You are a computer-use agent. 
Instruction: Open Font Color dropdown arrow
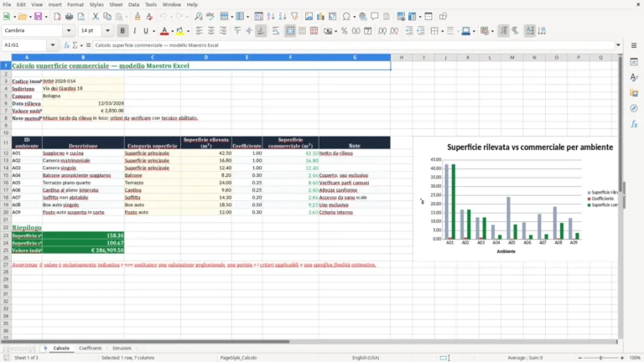tap(172, 31)
